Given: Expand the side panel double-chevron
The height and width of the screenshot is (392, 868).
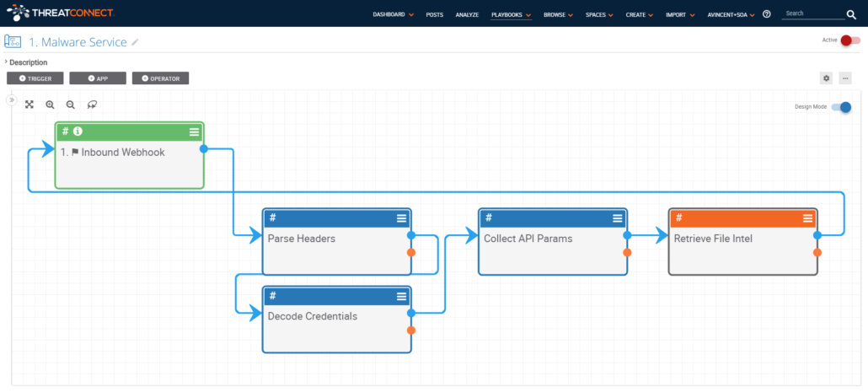Looking at the screenshot, I should click(x=11, y=99).
